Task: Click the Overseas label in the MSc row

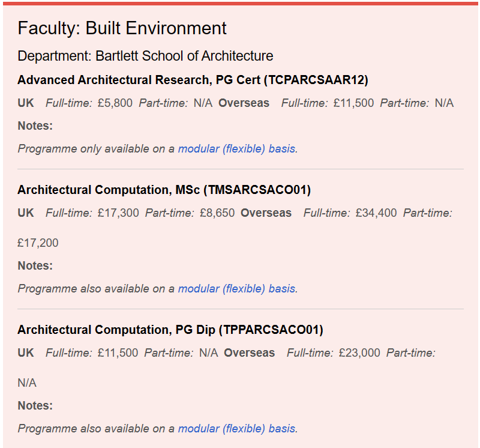Action: tap(266, 213)
